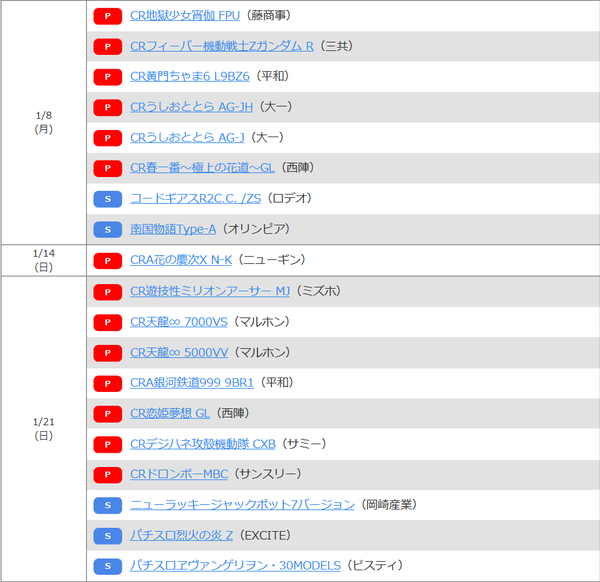Click red P badge beside CR天龍∞ 7000VS
This screenshot has height=582, width=600.
[108, 323]
